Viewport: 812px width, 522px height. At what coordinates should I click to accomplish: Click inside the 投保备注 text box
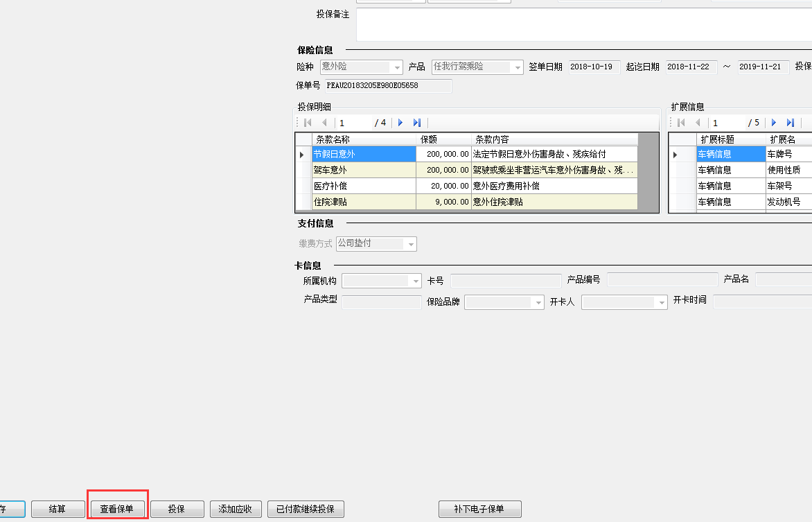(x=582, y=24)
